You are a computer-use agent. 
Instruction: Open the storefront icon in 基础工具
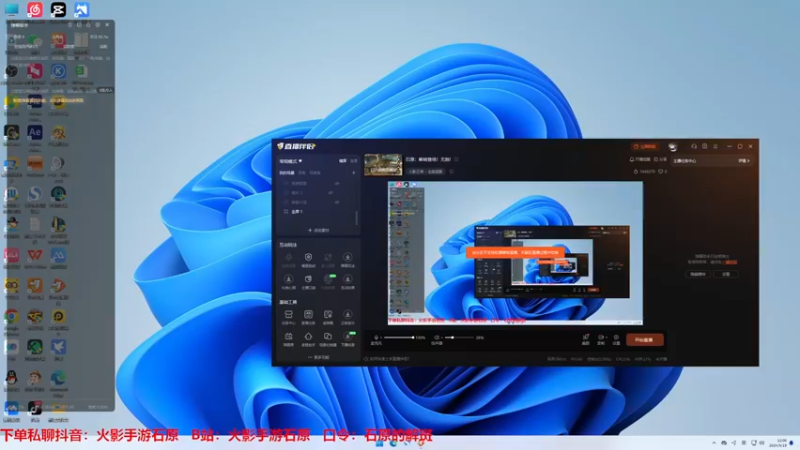tap(289, 316)
